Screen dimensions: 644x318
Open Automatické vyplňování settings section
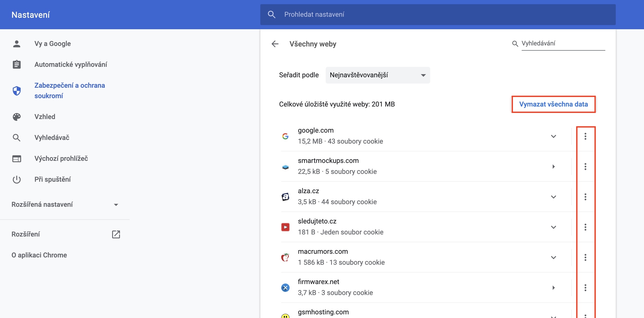71,64
